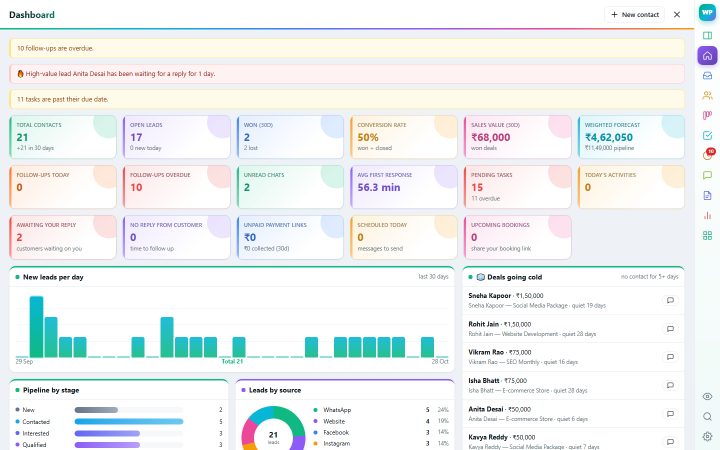Select the Rohit Jain deal name

[484, 324]
